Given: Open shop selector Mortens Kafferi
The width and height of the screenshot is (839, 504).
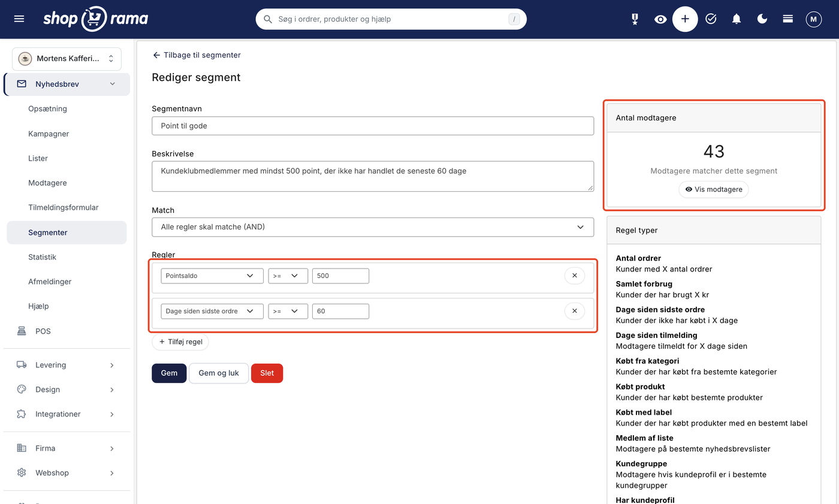Looking at the screenshot, I should click(67, 59).
